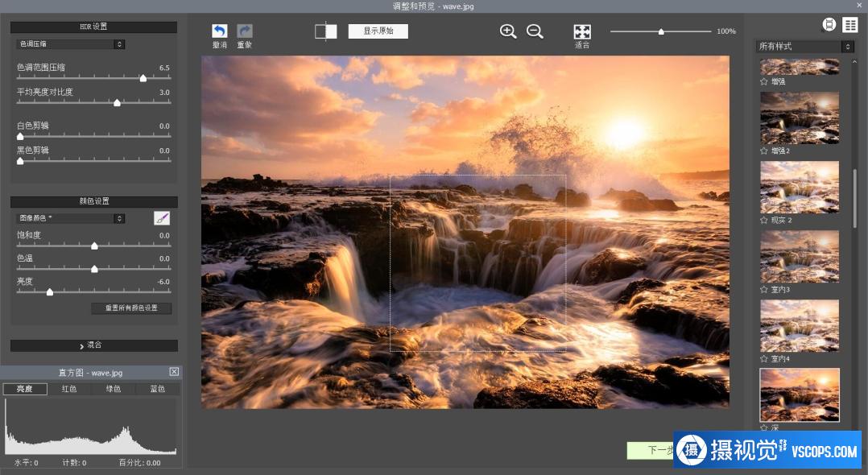Click the 下一步 button
The width and height of the screenshot is (868, 475).
coord(660,450)
